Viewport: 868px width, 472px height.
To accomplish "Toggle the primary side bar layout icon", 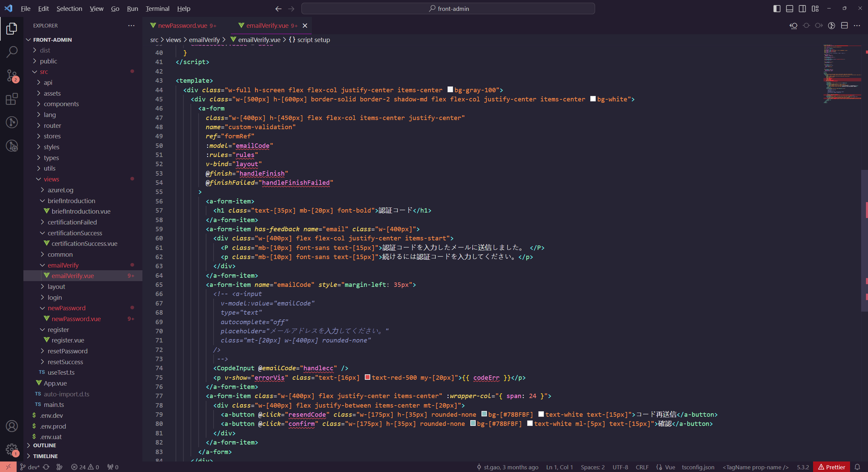I will pyautogui.click(x=777, y=8).
